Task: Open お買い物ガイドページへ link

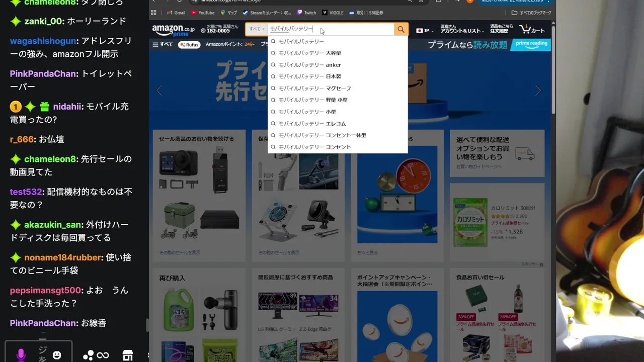Action: click(478, 166)
